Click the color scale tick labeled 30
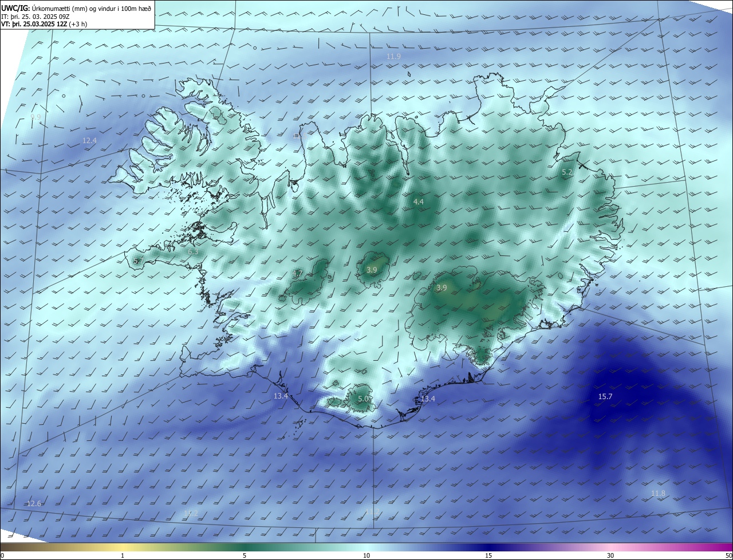 click(x=610, y=555)
